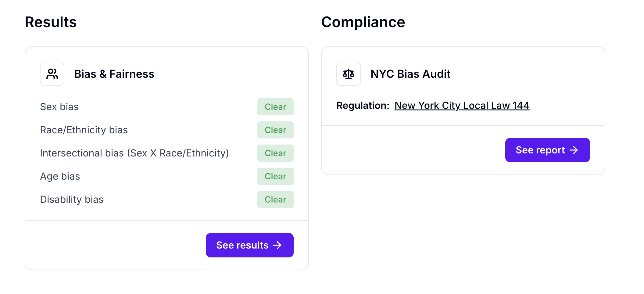Open the See results page
The height and width of the screenshot is (294, 644).
point(249,245)
